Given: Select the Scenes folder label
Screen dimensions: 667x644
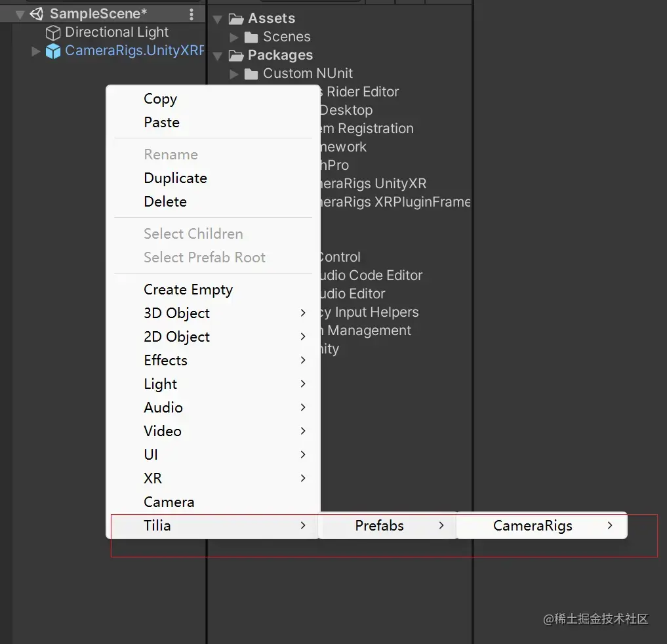Looking at the screenshot, I should [287, 37].
